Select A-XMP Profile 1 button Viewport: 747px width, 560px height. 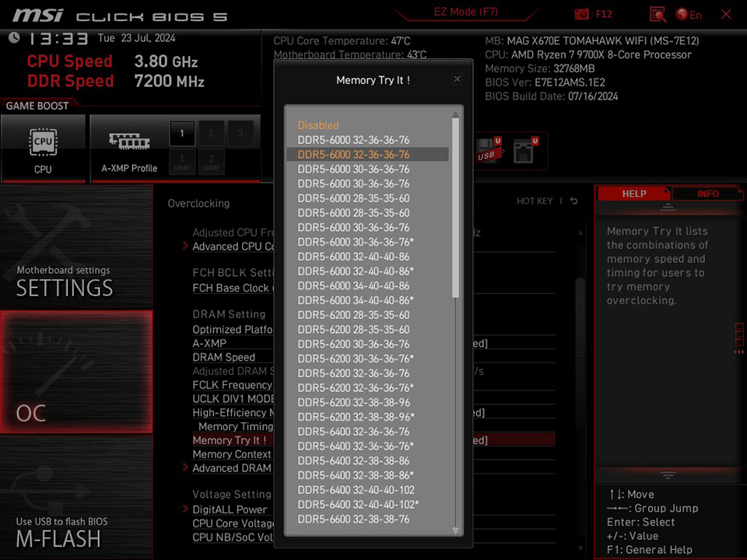click(x=181, y=134)
